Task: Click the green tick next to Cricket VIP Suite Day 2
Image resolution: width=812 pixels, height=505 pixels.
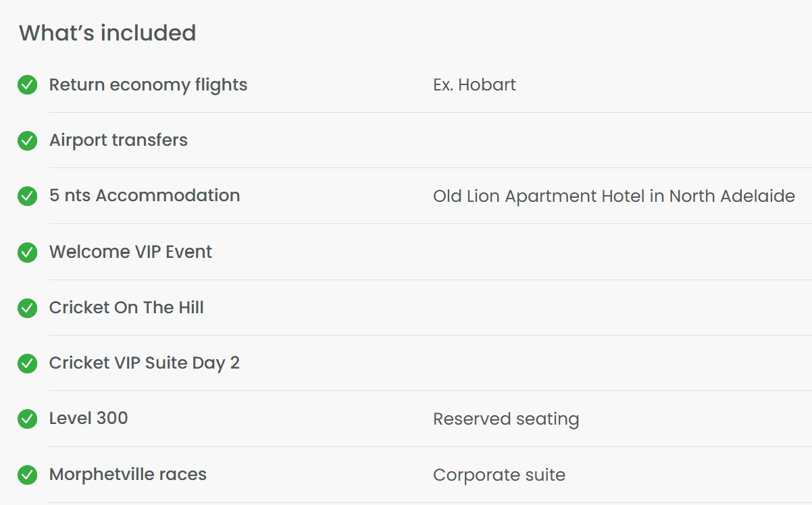Action: (x=27, y=363)
